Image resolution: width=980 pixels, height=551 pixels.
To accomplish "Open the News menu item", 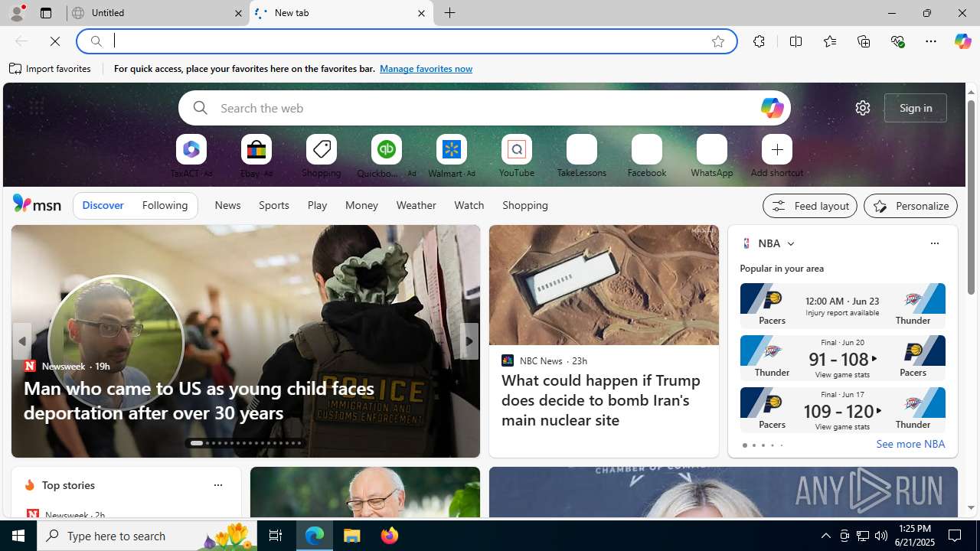I will (227, 205).
